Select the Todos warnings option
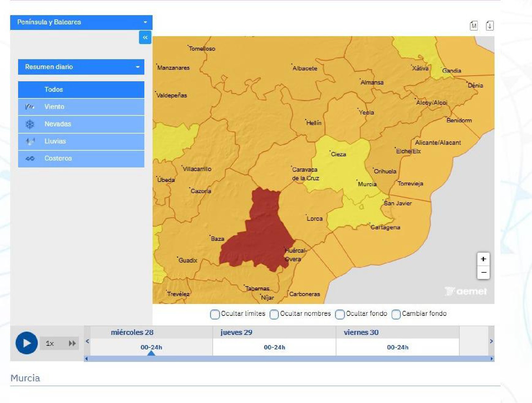 81,89
